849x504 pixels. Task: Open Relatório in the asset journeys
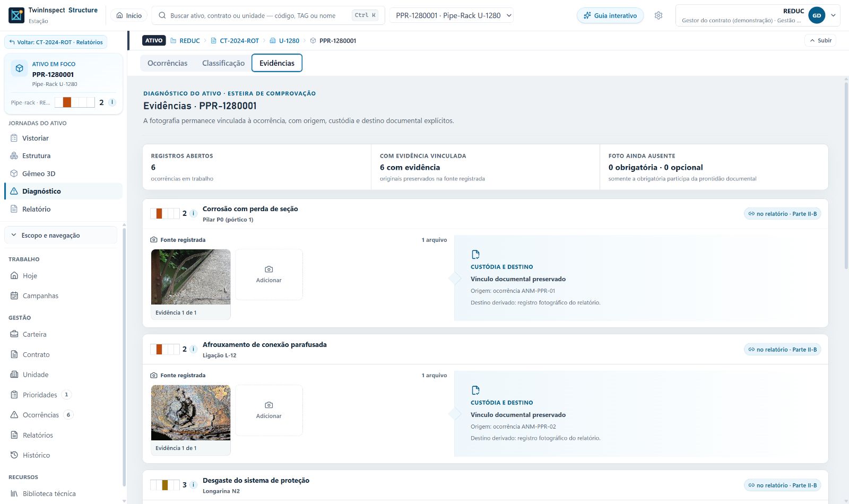pyautogui.click(x=63, y=209)
